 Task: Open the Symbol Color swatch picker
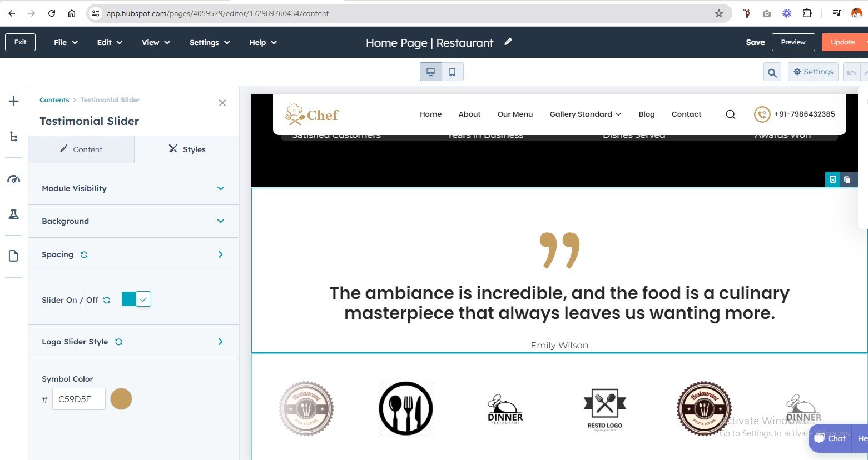pos(121,399)
